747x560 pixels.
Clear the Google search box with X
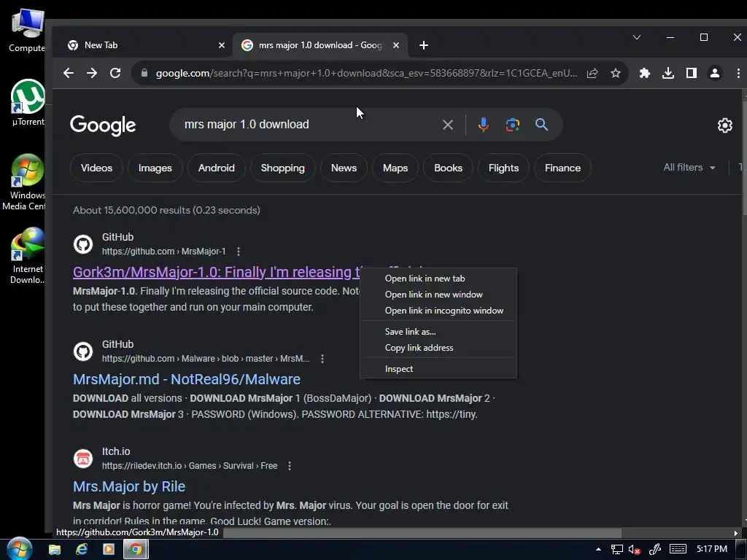(448, 125)
